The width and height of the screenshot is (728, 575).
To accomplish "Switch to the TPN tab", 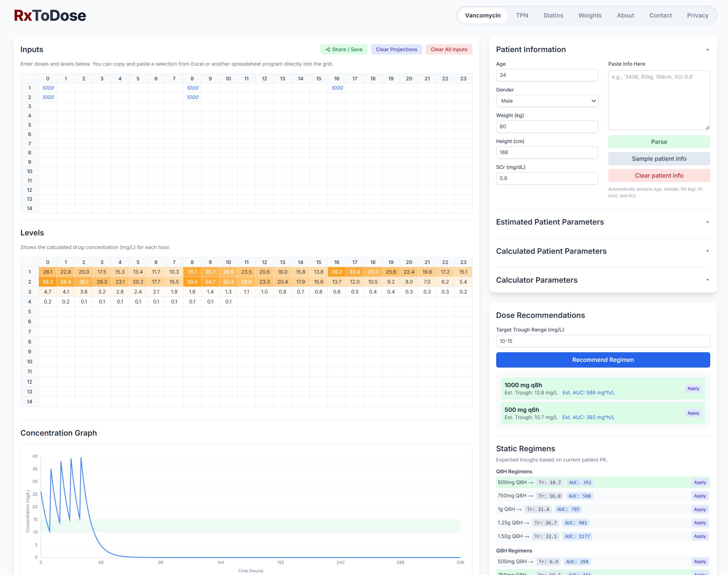I will [521, 15].
